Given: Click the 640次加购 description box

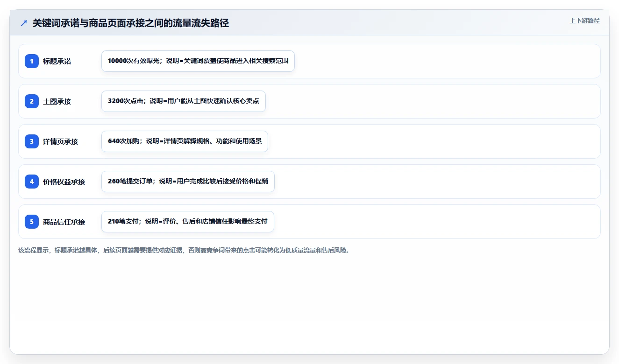Looking at the screenshot, I should (x=185, y=141).
